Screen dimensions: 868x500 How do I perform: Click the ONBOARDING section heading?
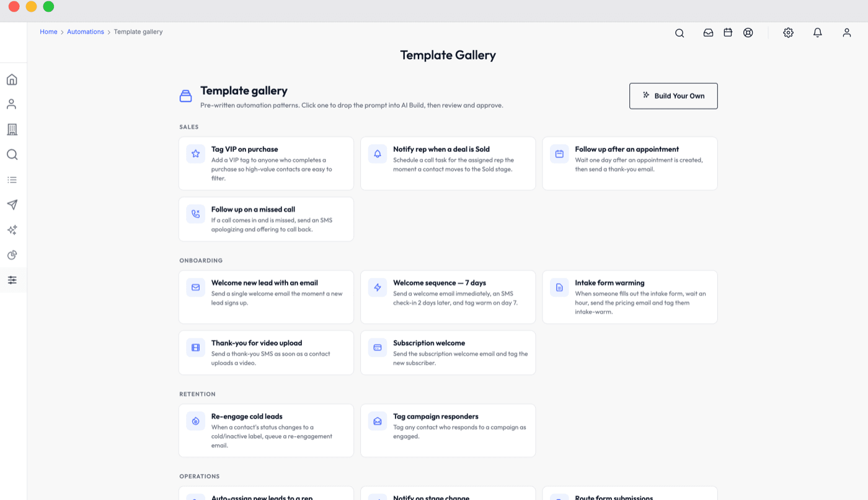[201, 260]
